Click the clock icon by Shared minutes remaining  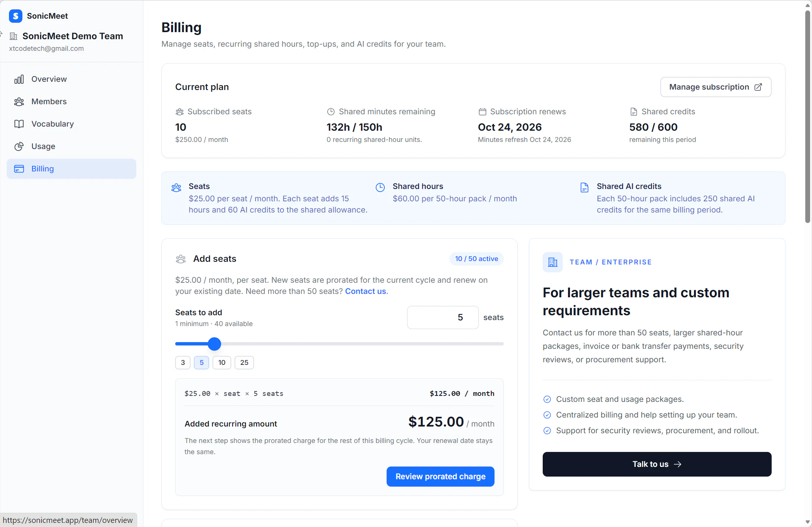tap(331, 112)
